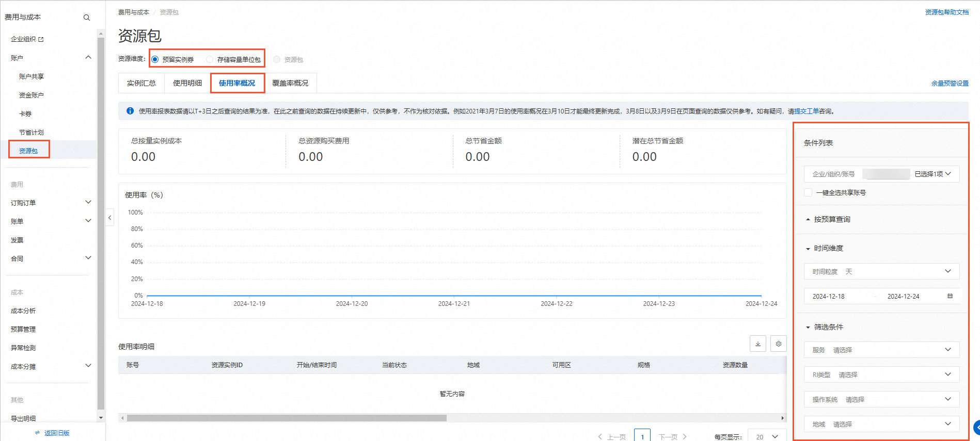Image resolution: width=980 pixels, height=441 pixels.
Task: Click the 返回旧版 switch icon
Action: pyautogui.click(x=37, y=433)
